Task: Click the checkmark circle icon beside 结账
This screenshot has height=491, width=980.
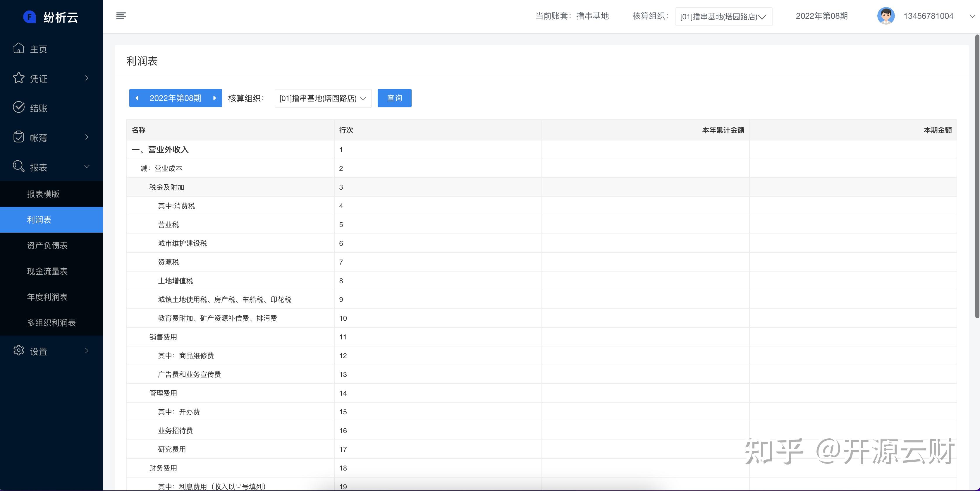Action: click(x=19, y=107)
